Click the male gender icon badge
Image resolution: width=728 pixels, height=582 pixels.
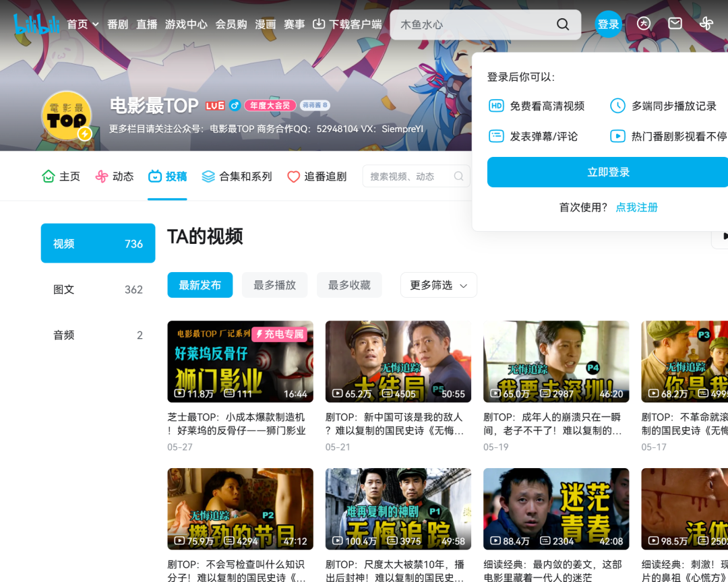click(235, 105)
